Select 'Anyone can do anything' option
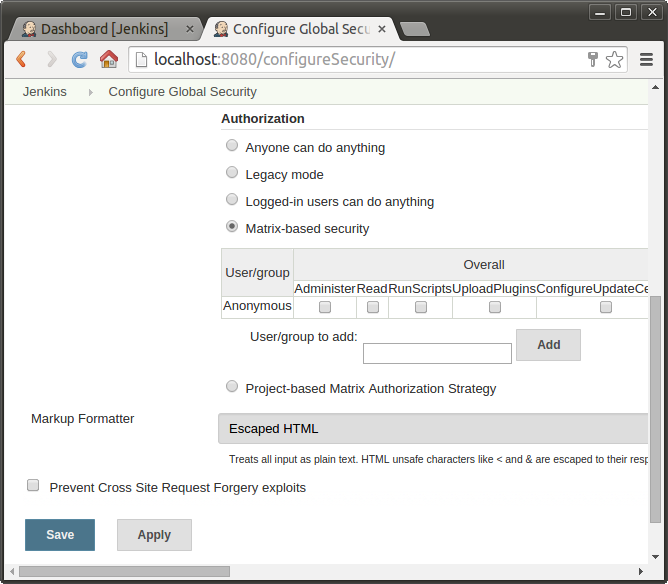 (232, 145)
